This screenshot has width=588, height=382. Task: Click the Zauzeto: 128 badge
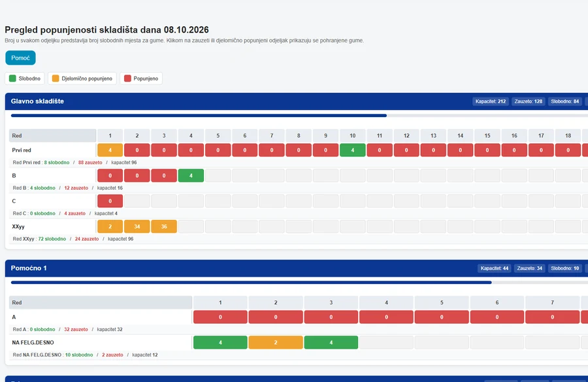529,101
